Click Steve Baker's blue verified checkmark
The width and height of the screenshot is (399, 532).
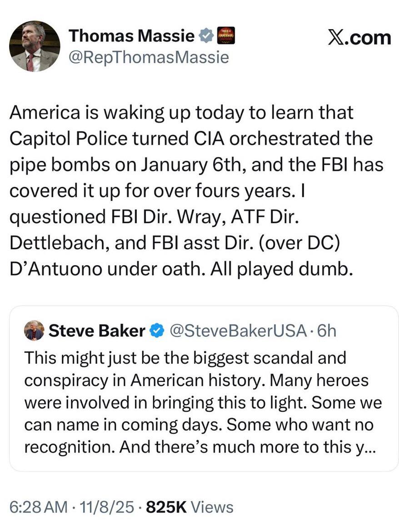156,331
